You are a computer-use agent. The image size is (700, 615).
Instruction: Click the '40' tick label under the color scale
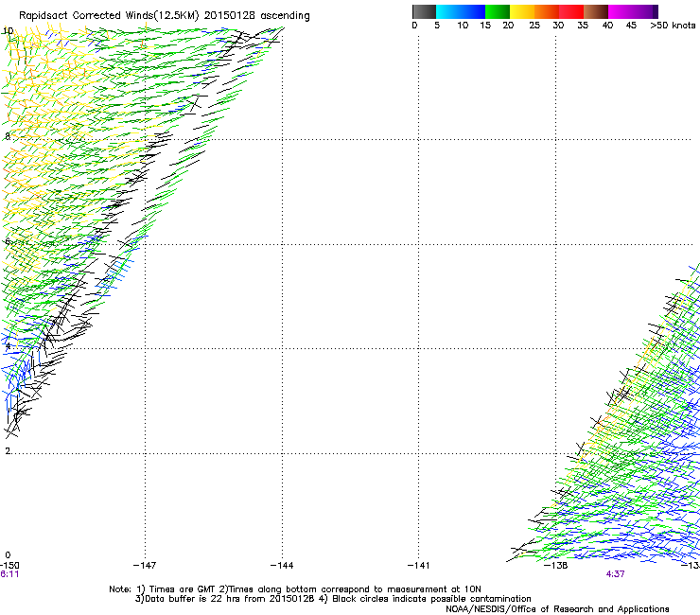tap(607, 26)
